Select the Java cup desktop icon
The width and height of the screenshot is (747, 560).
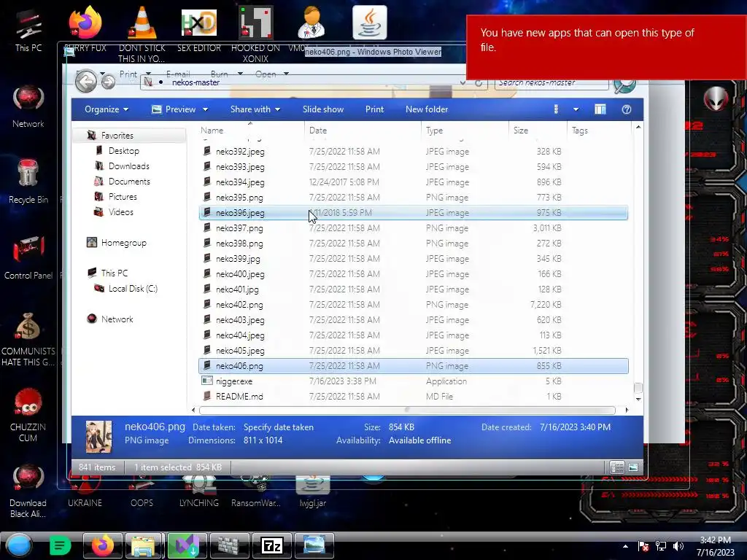(x=370, y=23)
